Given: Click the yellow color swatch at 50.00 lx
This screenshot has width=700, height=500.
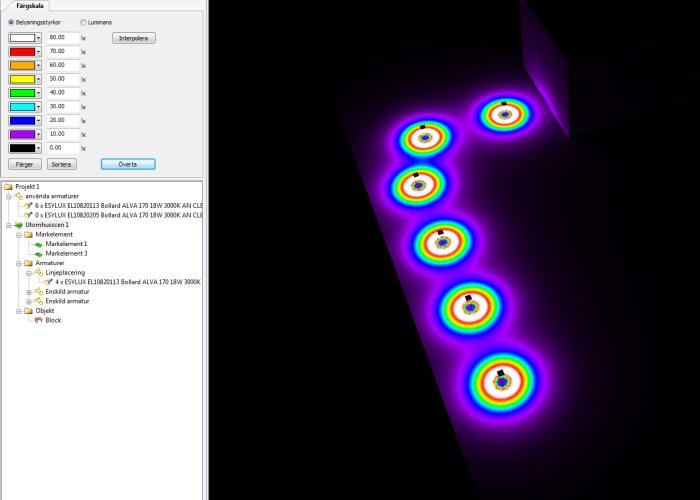Looking at the screenshot, I should (22, 79).
